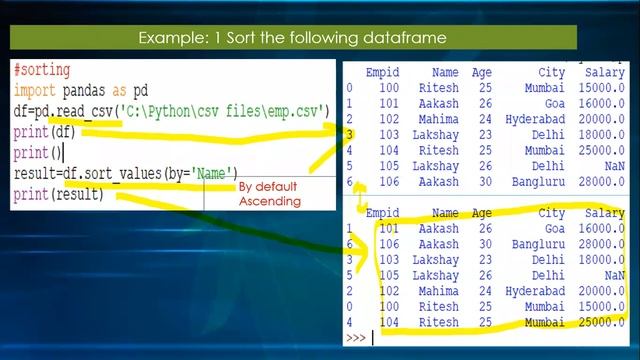640x360 pixels.
Task: Click 'Bangluru' in the unsorted output table
Action: point(538,182)
